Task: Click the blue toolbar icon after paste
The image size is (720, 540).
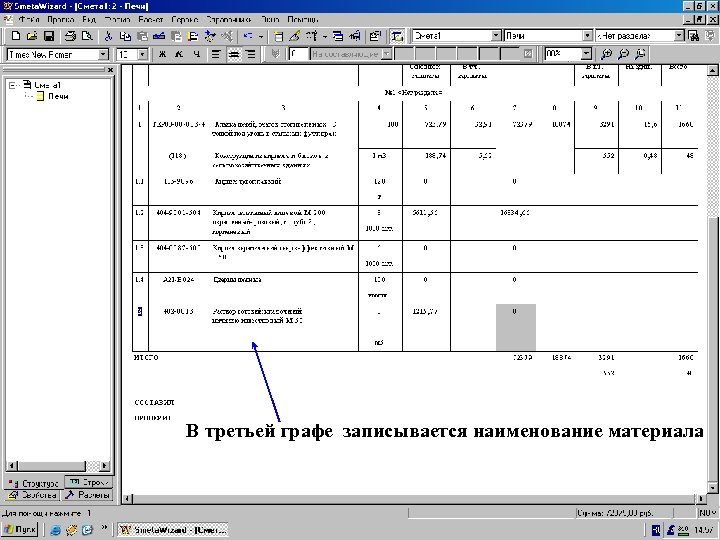Action: pos(159,36)
